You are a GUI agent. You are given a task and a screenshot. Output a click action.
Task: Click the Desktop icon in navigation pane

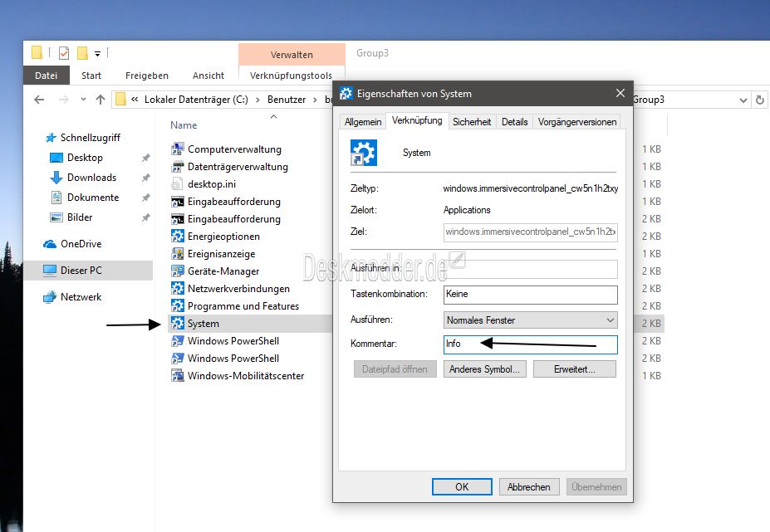(56, 158)
